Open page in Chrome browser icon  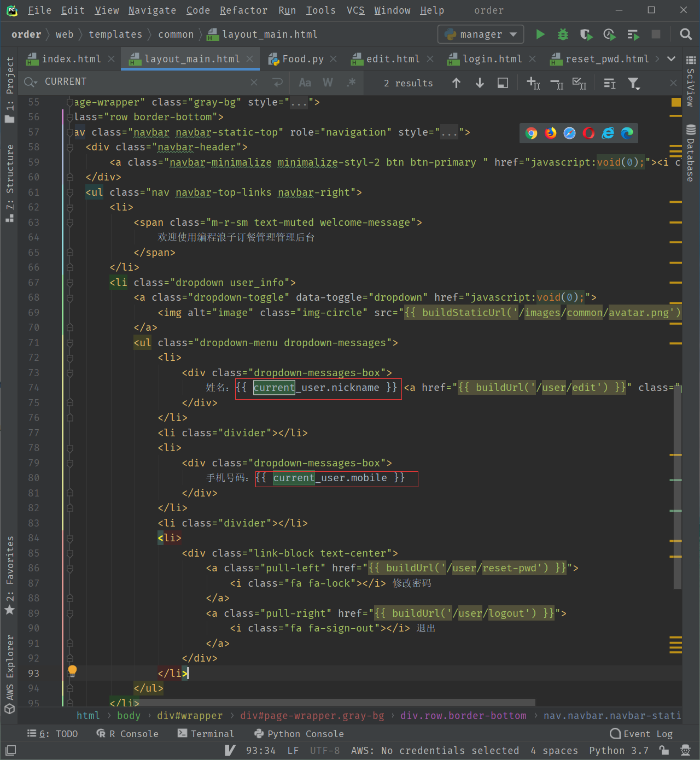[531, 133]
